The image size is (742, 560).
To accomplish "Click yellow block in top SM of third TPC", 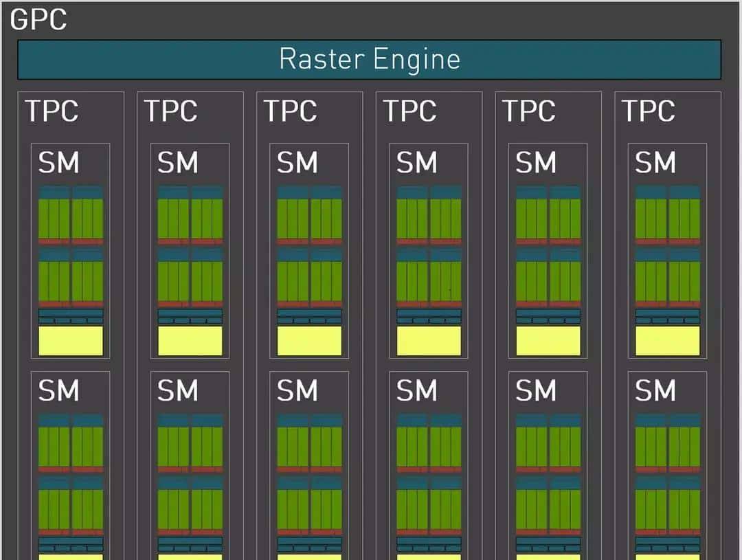I will (309, 341).
